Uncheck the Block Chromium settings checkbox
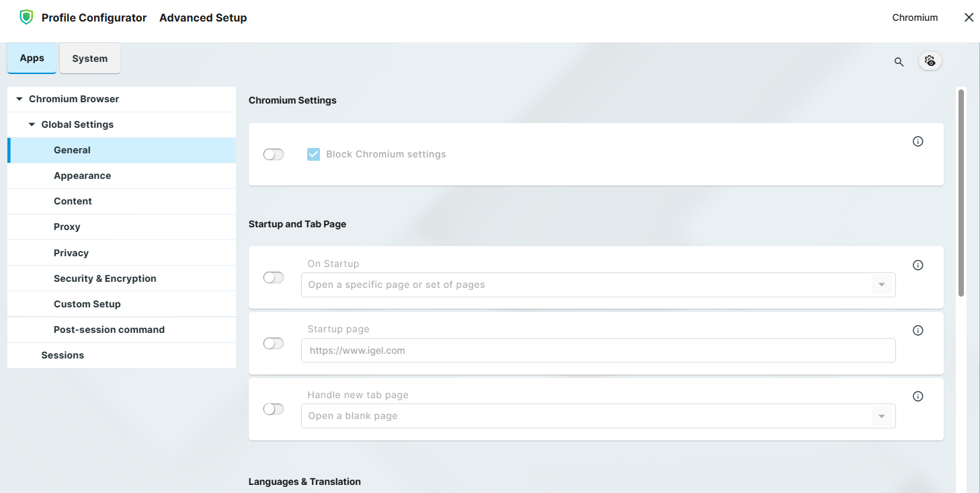Image resolution: width=980 pixels, height=493 pixels. (x=313, y=155)
